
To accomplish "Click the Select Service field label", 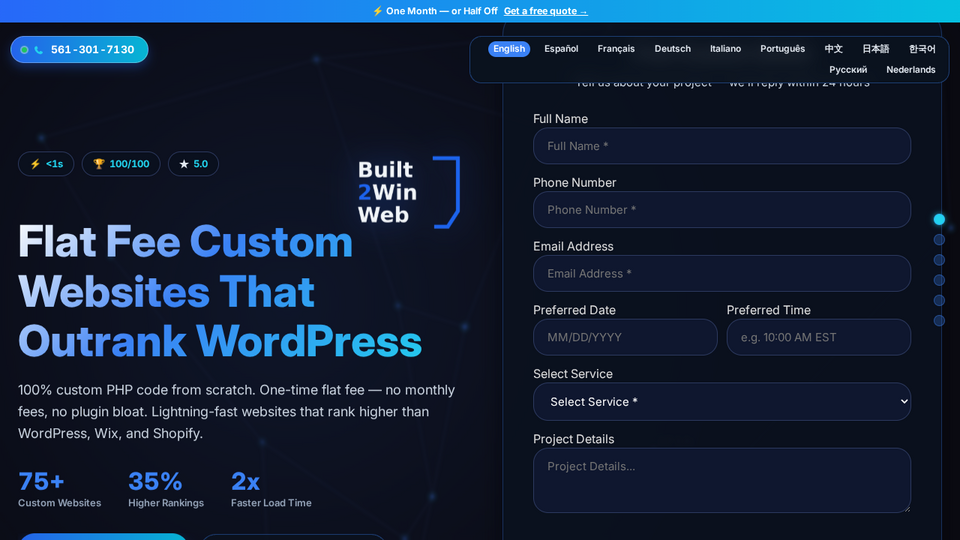I will tap(572, 373).
